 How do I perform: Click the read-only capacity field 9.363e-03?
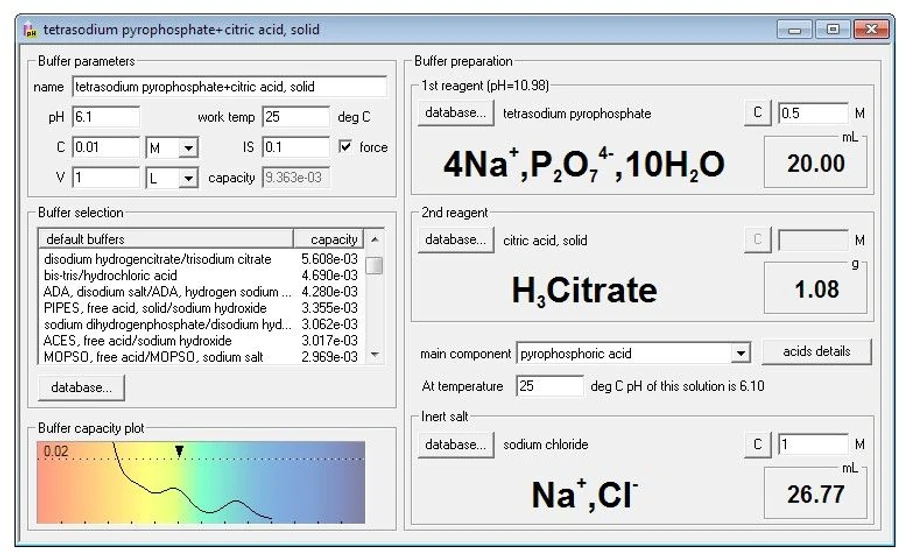point(296,177)
